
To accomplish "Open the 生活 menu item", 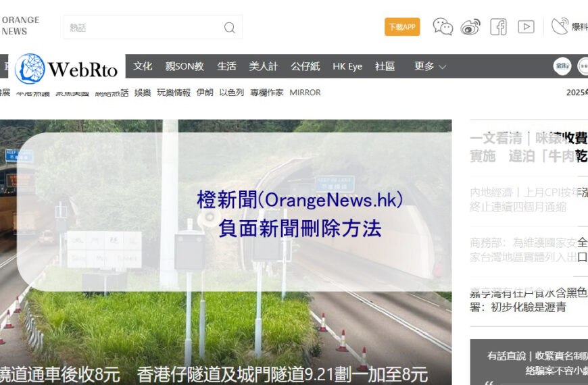I will tap(226, 66).
